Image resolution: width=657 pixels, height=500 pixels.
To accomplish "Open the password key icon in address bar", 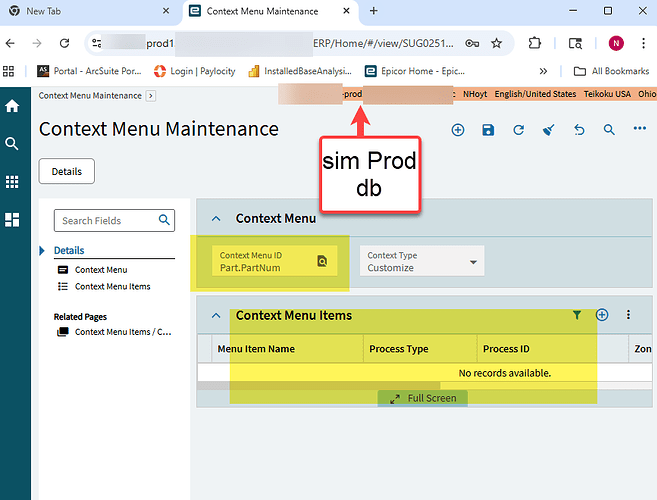I will pos(472,43).
